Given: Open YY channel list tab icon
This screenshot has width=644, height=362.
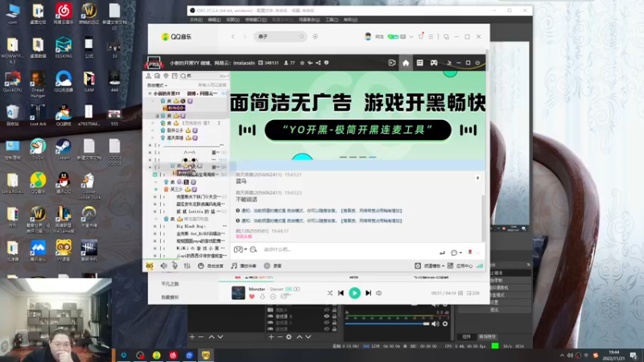Looking at the screenshot, I should (x=419, y=63).
